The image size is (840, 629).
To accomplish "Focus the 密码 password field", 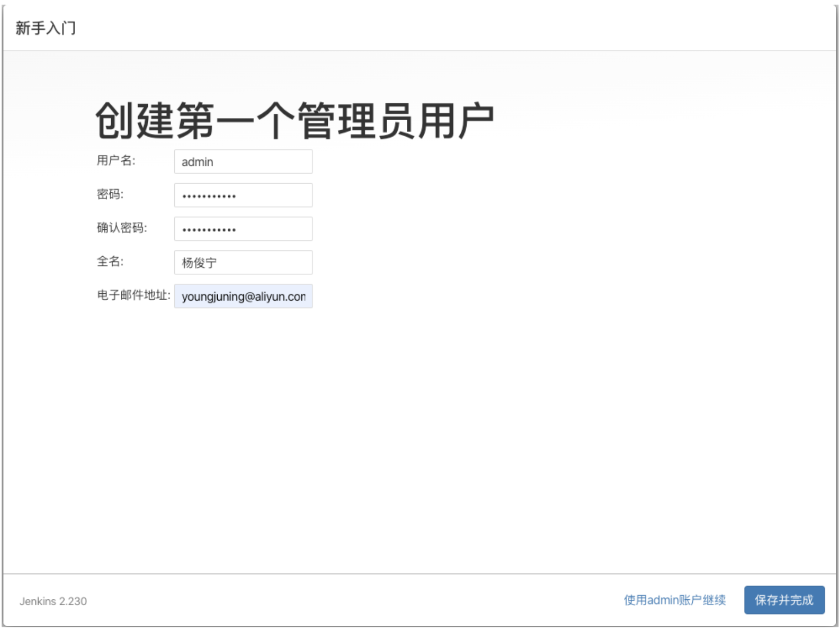I will tap(243, 195).
